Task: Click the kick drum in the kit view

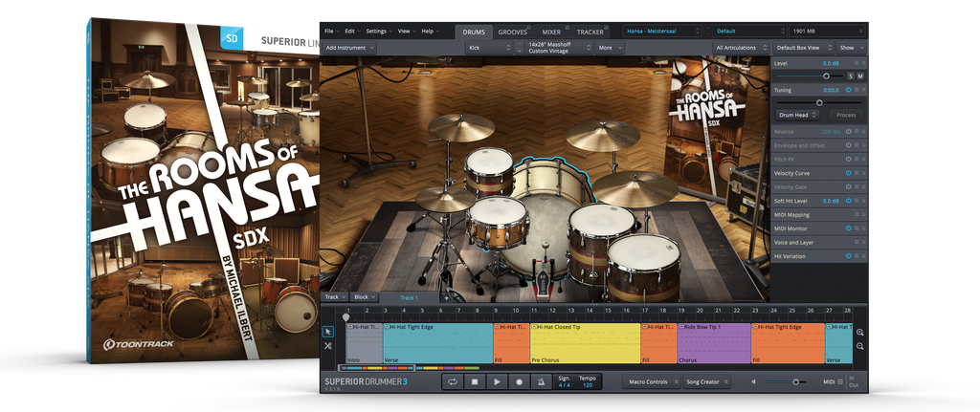Action: pos(544,219)
